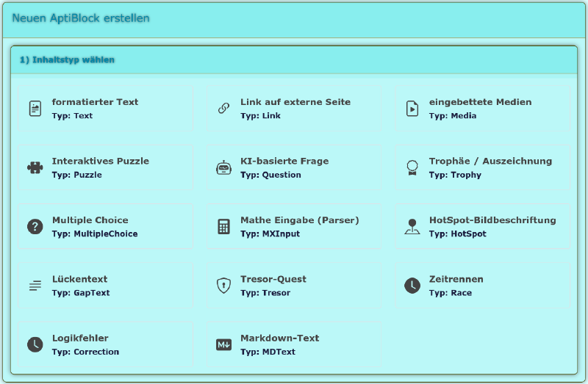The height and width of the screenshot is (384, 588).
Task: Click the 'Typ: GapText' label
Action: coord(81,293)
